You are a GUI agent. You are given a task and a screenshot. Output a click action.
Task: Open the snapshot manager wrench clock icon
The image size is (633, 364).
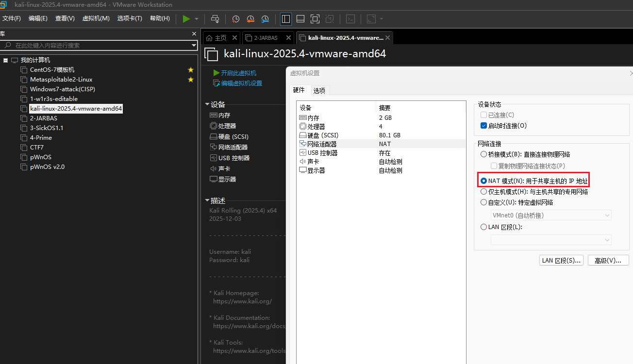pyautogui.click(x=265, y=19)
